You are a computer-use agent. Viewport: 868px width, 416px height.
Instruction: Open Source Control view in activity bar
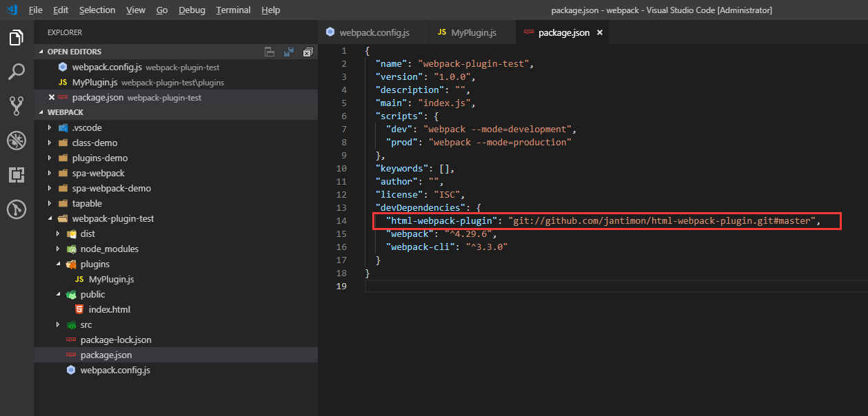(17, 105)
